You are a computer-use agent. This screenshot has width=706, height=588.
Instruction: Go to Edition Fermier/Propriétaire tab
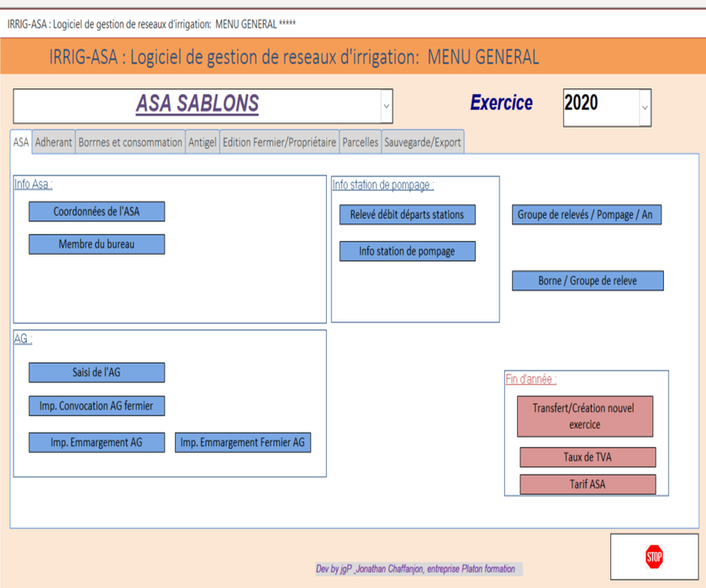[x=279, y=143]
